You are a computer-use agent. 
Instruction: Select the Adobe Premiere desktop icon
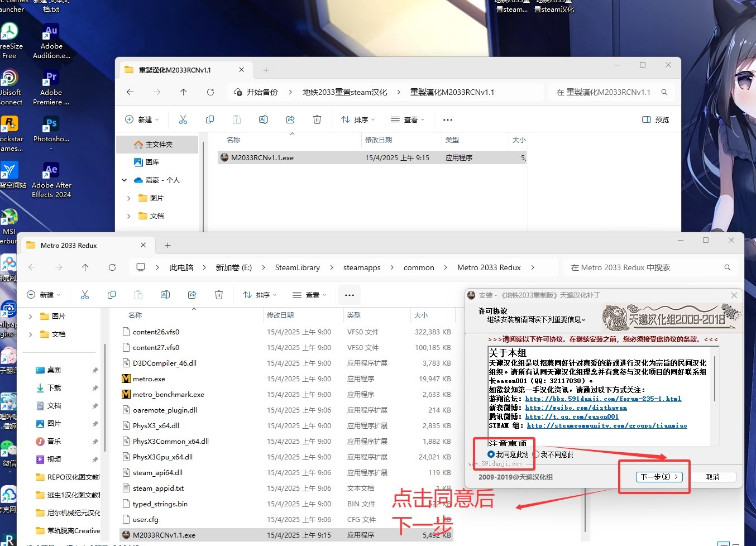[51, 87]
